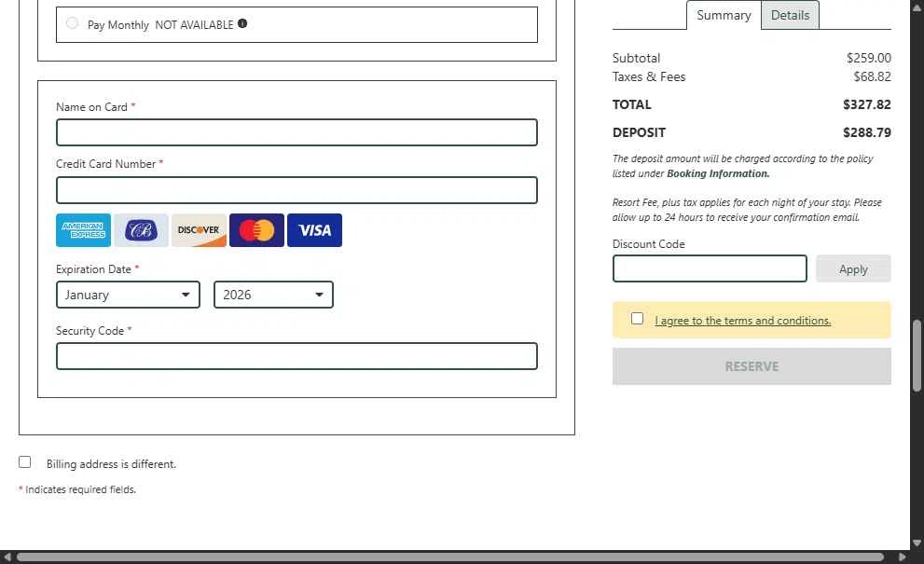Click the scroll left arrow

pos(7,557)
